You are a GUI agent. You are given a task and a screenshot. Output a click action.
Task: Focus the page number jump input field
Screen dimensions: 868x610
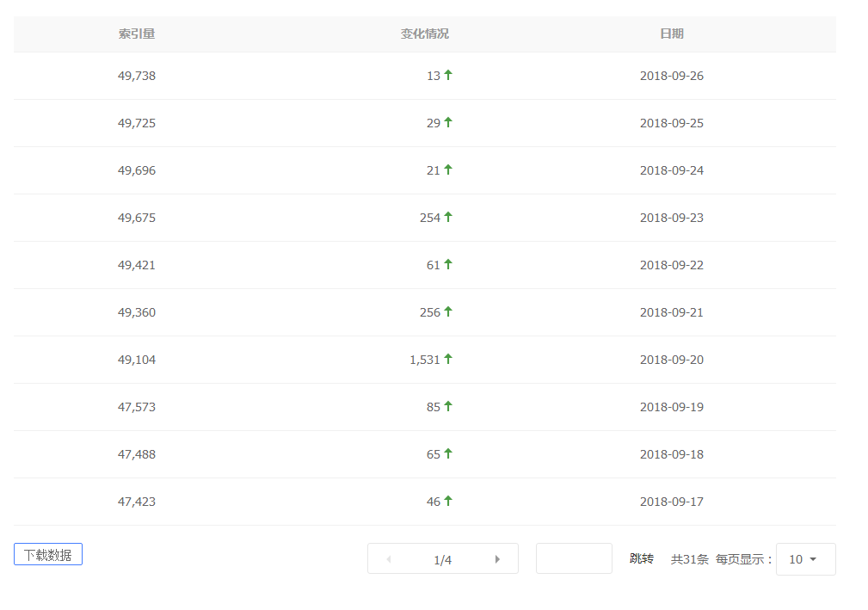574,558
